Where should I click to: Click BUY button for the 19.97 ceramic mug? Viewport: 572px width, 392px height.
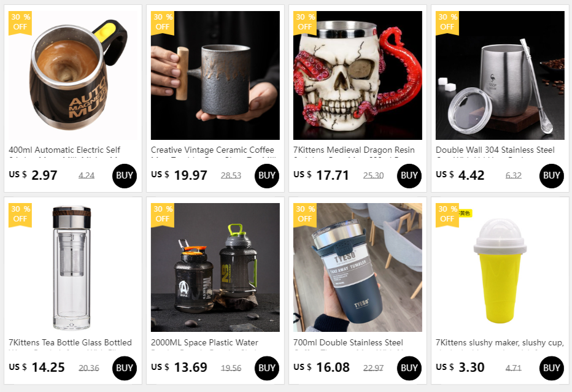pos(266,176)
